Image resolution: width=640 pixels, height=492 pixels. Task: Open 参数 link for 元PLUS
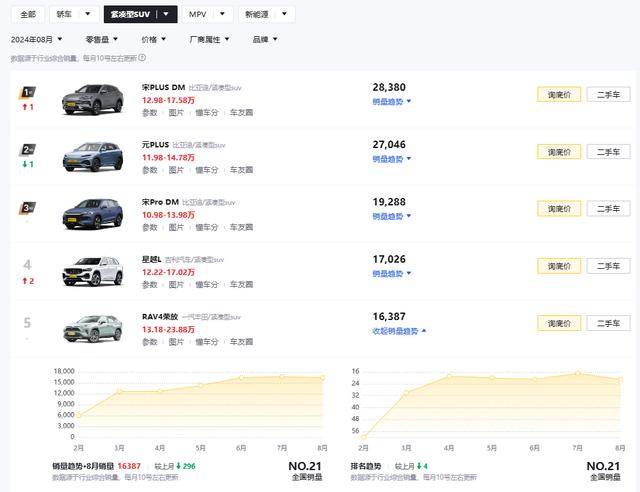coord(149,170)
